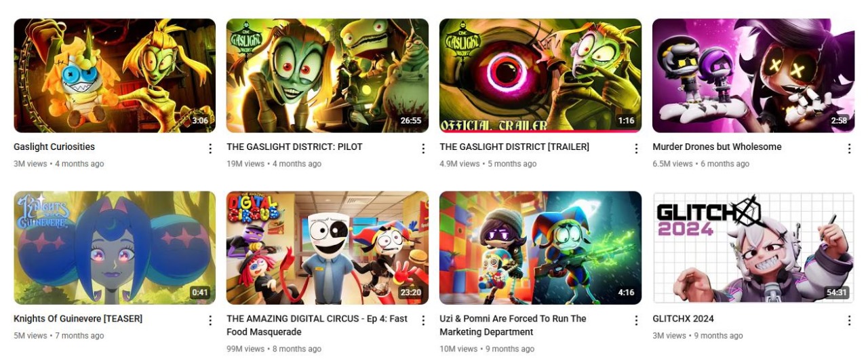Open three-dot menu for THE GASLIGHT DISTRICT: PILOT
This screenshot has width=868, height=359.
pyautogui.click(x=423, y=149)
